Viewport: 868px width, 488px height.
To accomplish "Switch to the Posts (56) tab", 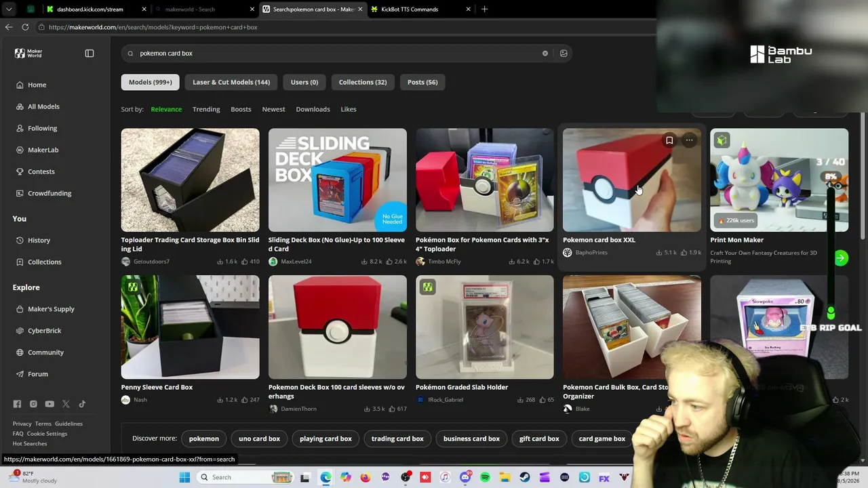I will [422, 82].
